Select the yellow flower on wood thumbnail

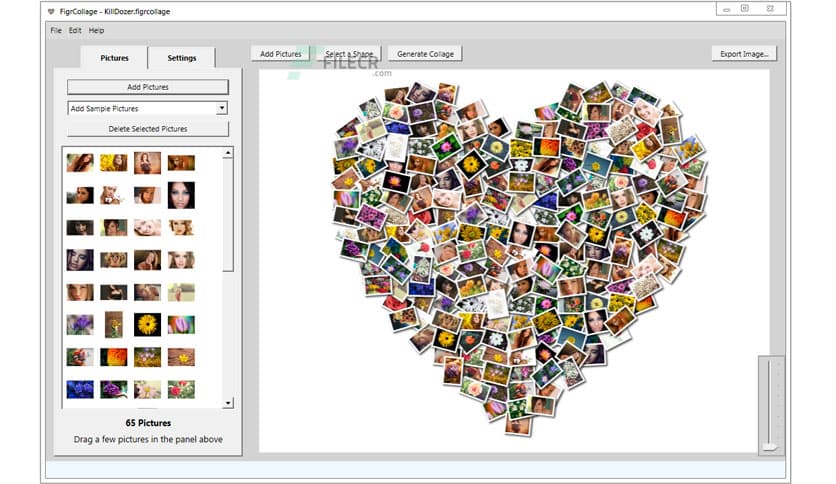[x=181, y=357]
